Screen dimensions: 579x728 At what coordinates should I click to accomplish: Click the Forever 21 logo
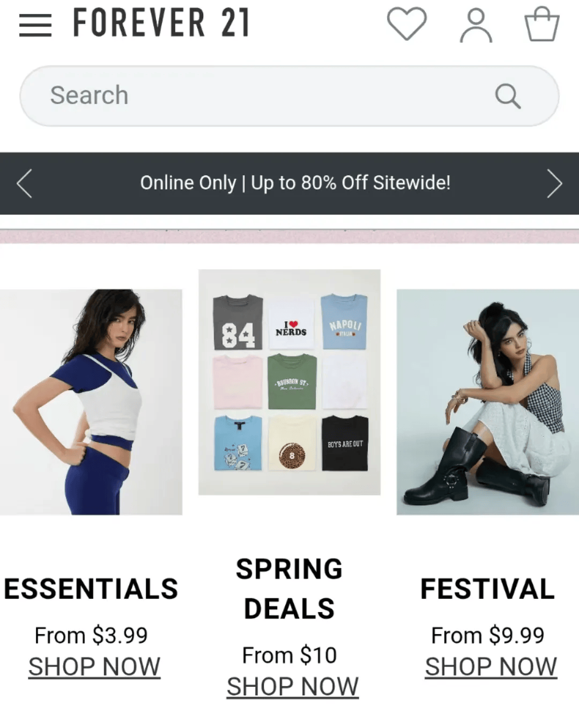(x=161, y=23)
